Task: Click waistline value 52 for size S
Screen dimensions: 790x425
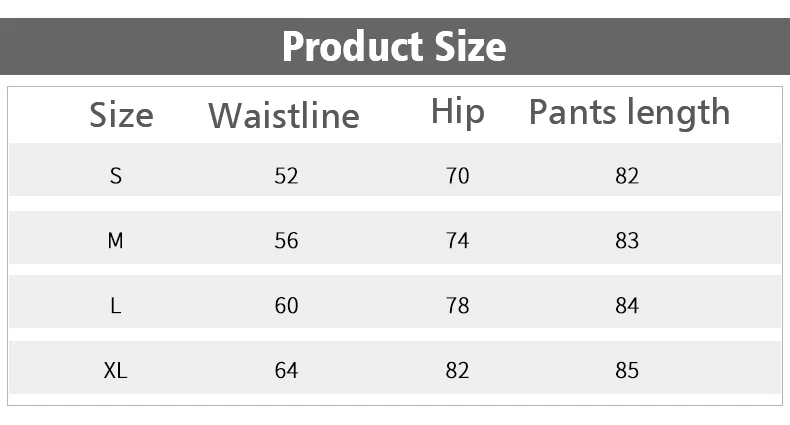Action: [286, 176]
